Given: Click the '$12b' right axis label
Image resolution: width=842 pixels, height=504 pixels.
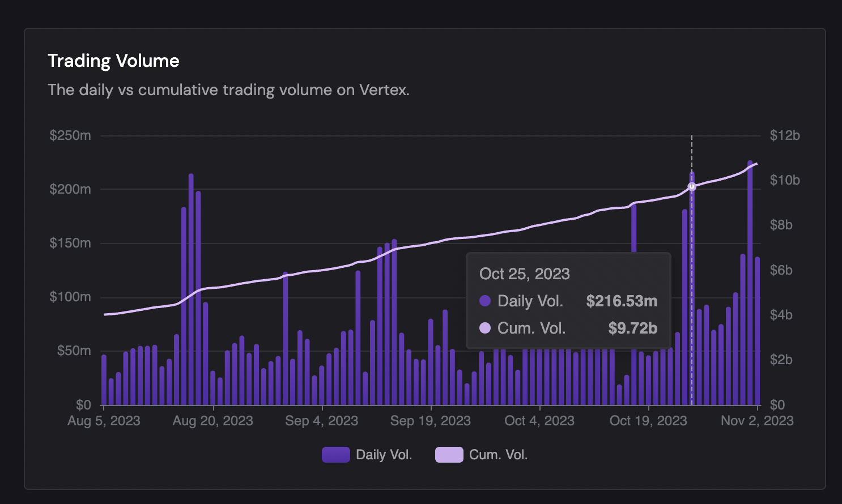Looking at the screenshot, I should point(785,135).
